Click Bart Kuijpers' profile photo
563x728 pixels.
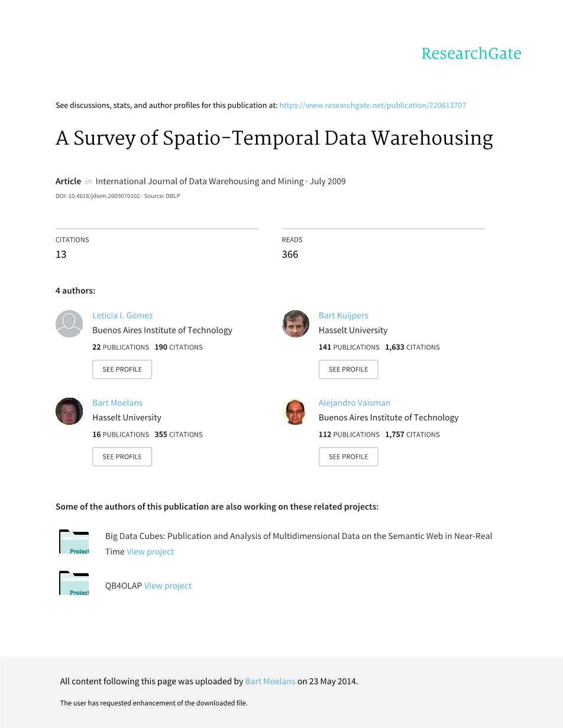pos(296,324)
